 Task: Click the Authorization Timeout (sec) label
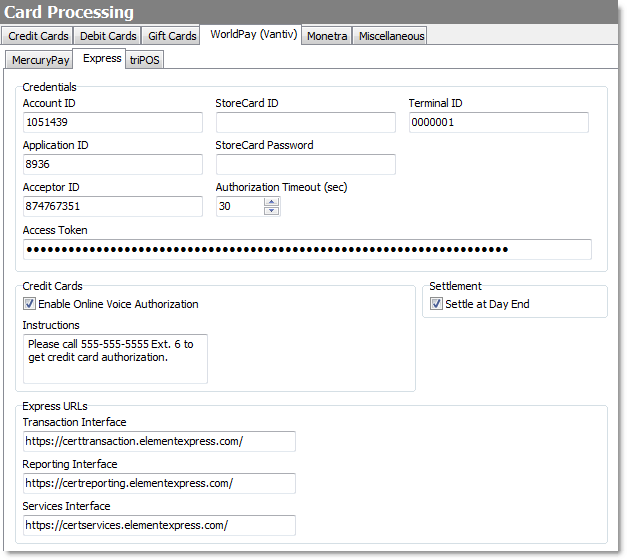(282, 187)
